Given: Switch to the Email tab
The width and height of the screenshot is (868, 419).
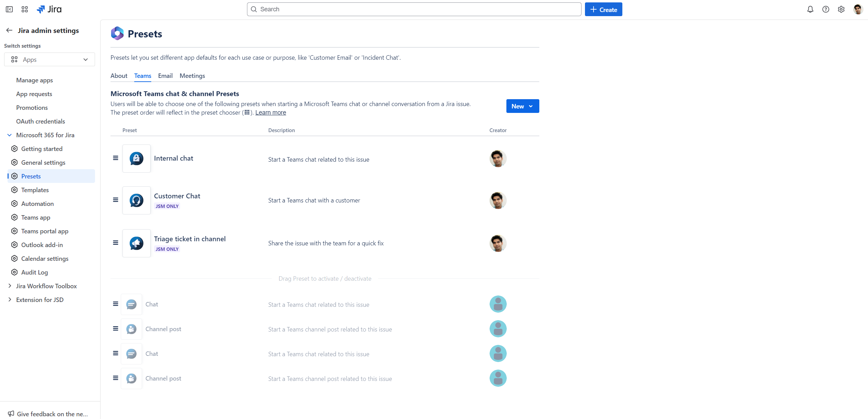Looking at the screenshot, I should 165,76.
